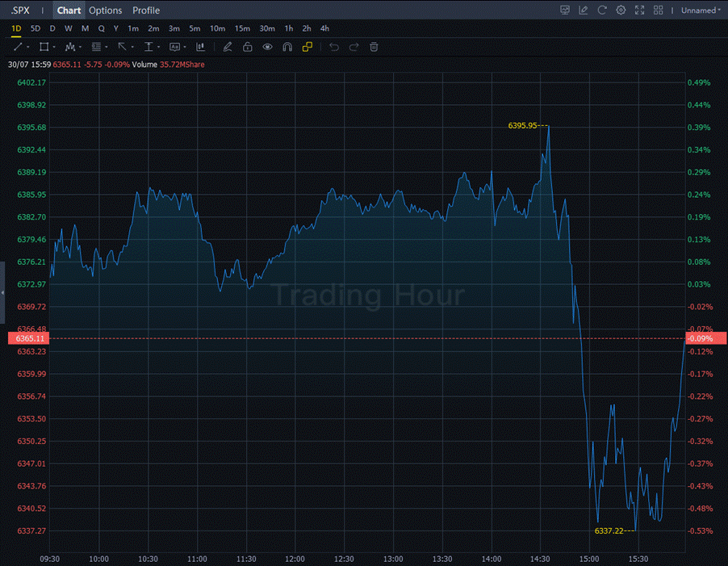This screenshot has height=566, width=728.
Task: Click the 6395.95 high price label
Action: point(523,125)
